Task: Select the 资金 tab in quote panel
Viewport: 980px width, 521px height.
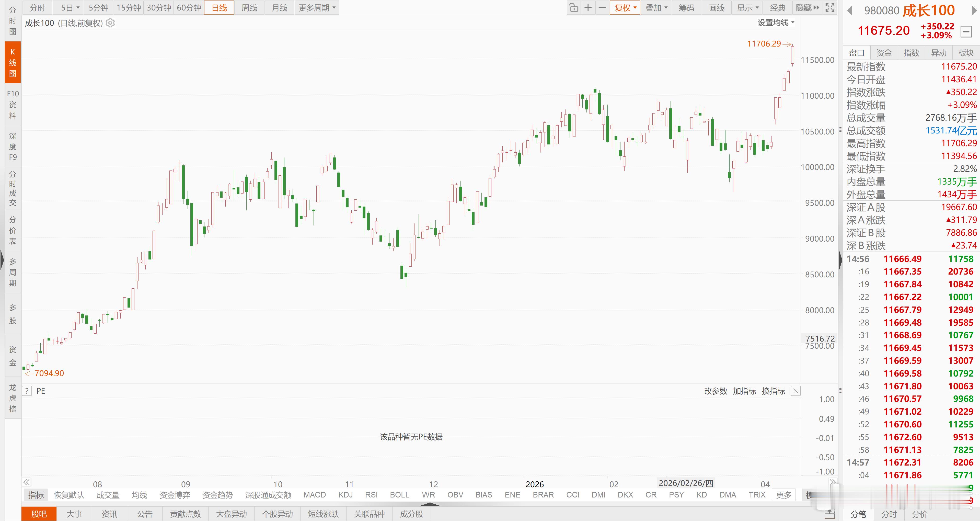Action: [x=884, y=53]
